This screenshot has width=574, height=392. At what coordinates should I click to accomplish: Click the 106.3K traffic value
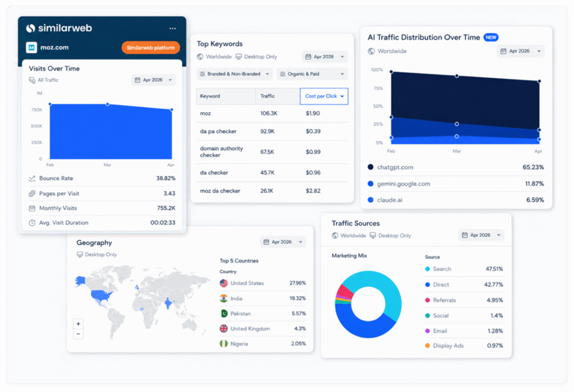[269, 113]
